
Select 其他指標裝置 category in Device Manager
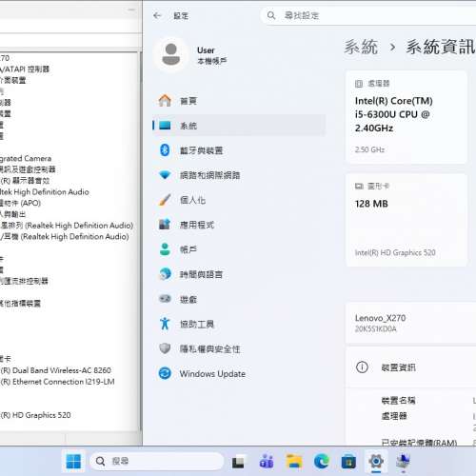pyautogui.click(x=20, y=304)
